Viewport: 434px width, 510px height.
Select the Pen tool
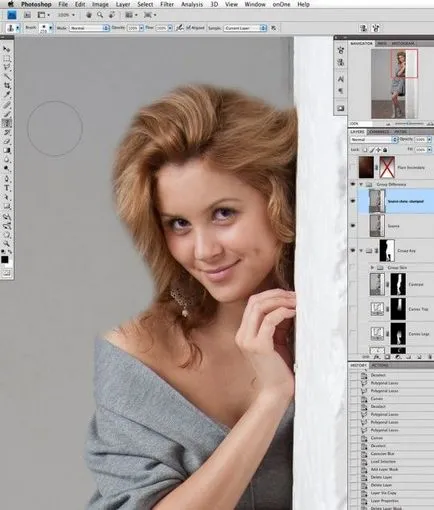(7, 179)
